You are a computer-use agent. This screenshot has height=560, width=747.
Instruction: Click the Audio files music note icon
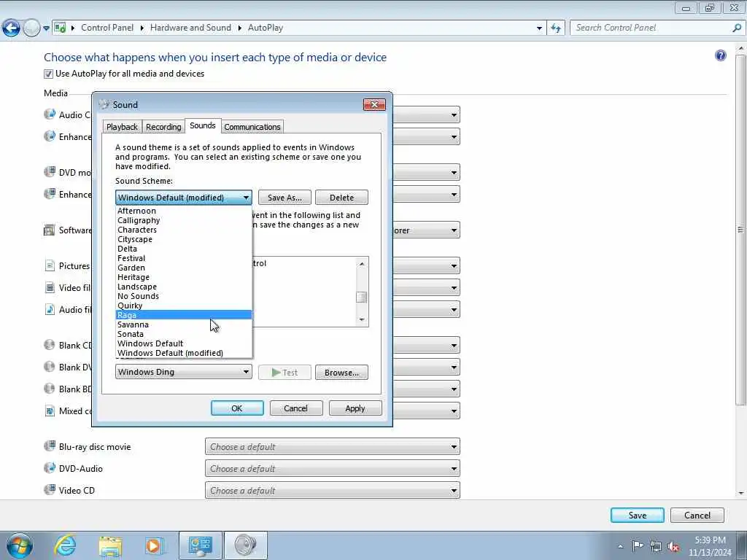50,309
